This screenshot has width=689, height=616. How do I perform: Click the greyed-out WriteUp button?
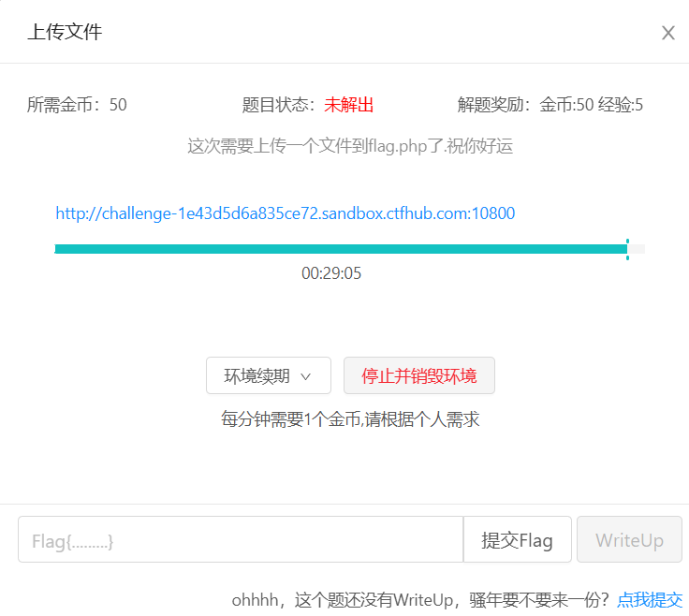click(x=629, y=540)
